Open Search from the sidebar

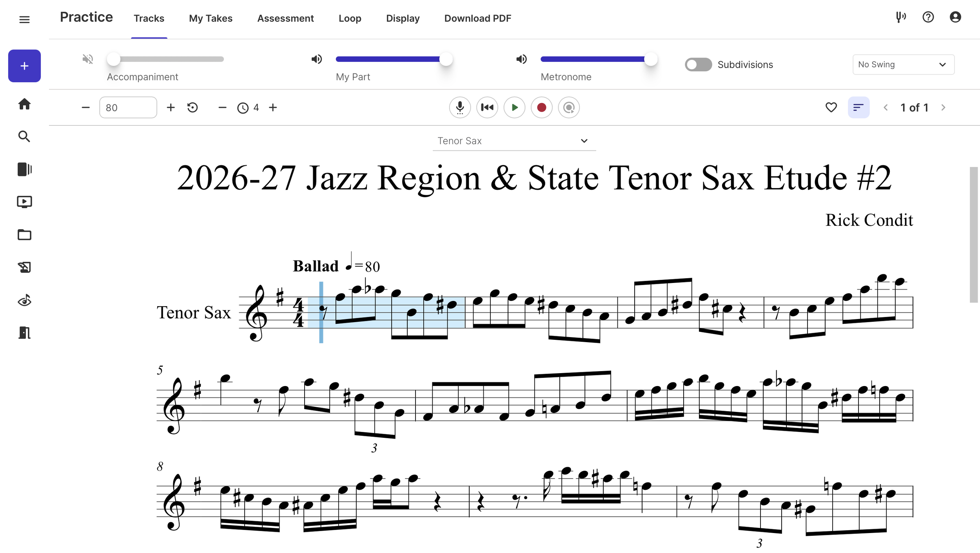click(24, 136)
